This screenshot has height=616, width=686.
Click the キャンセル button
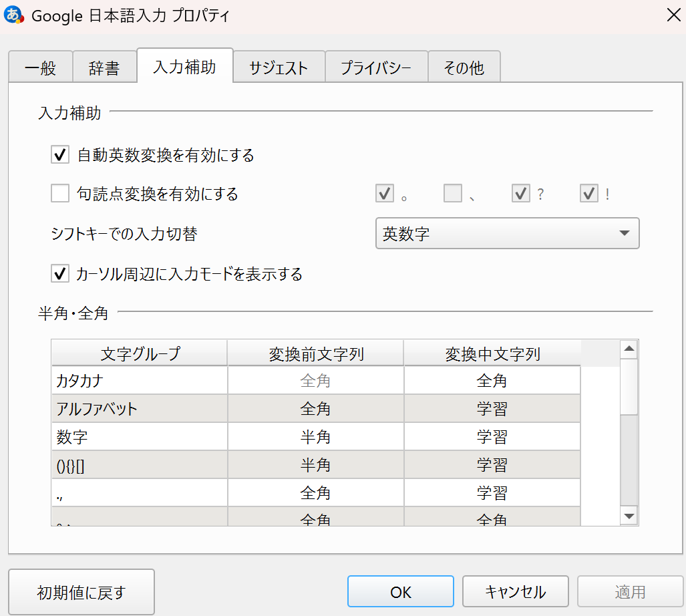point(516,591)
